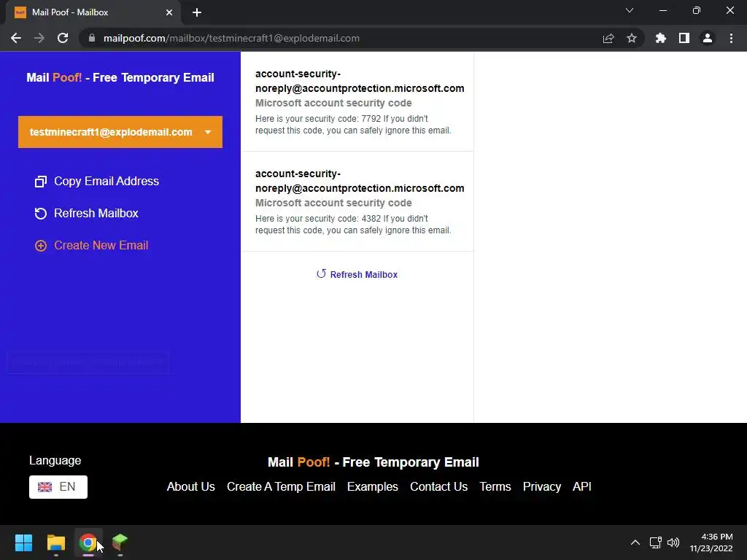Viewport: 747px width, 560px height.
Task: Open the About Us footer link
Action: point(190,486)
